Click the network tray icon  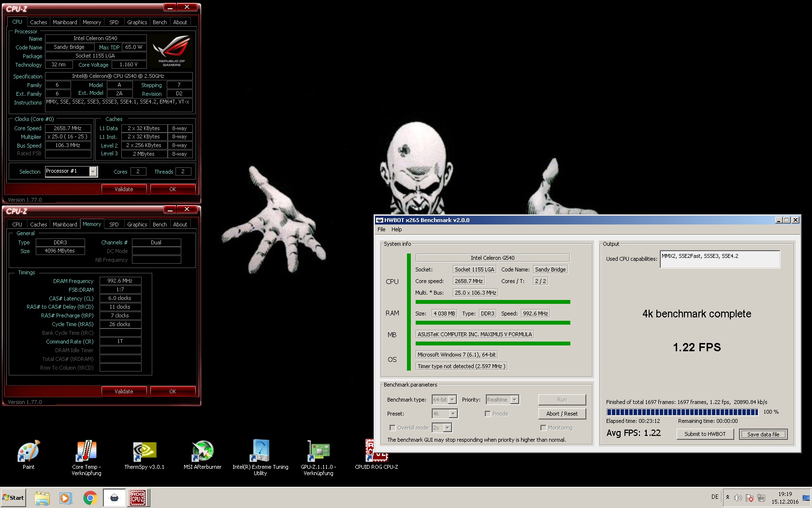click(761, 498)
